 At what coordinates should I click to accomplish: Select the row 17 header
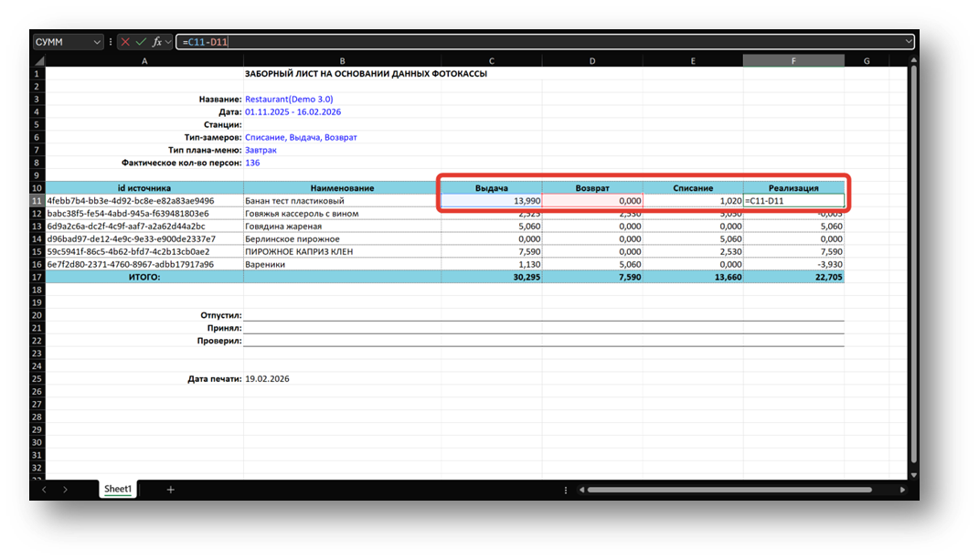click(x=37, y=277)
